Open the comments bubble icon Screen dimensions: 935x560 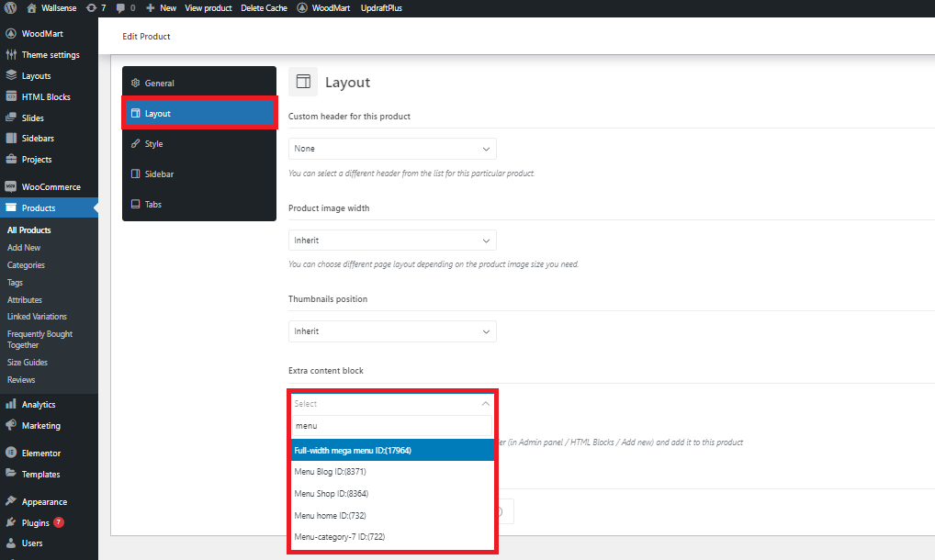pyautogui.click(x=125, y=7)
